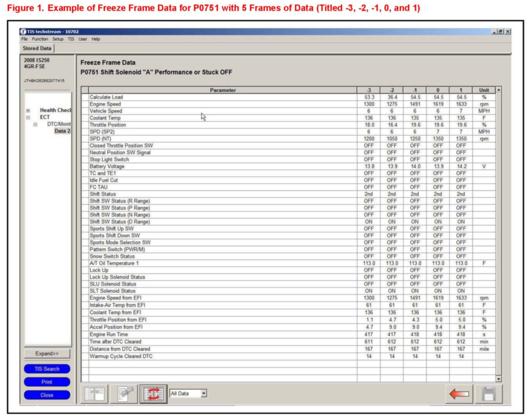Click the Parameter column header

tap(222, 90)
